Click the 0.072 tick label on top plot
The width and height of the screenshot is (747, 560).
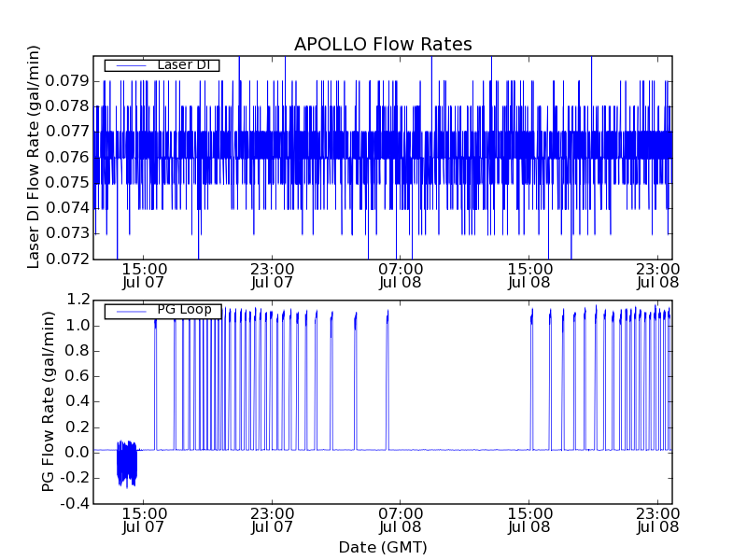point(67,259)
